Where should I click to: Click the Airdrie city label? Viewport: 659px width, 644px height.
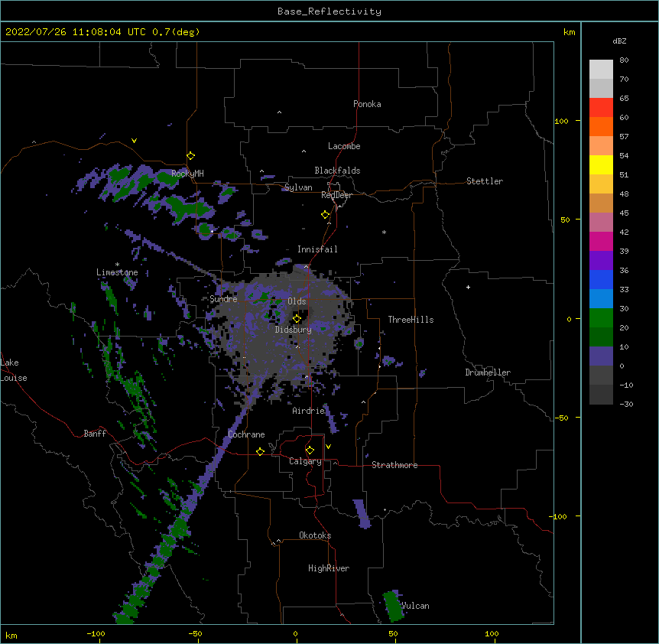point(309,411)
